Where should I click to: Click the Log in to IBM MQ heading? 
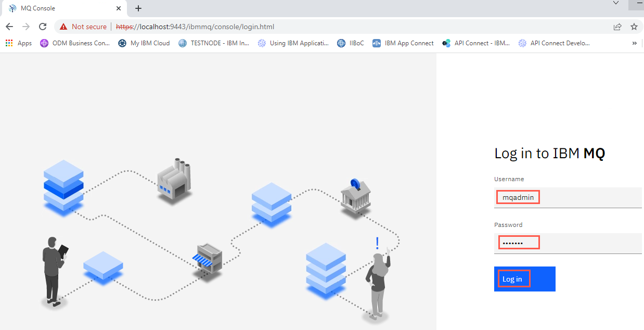click(550, 153)
